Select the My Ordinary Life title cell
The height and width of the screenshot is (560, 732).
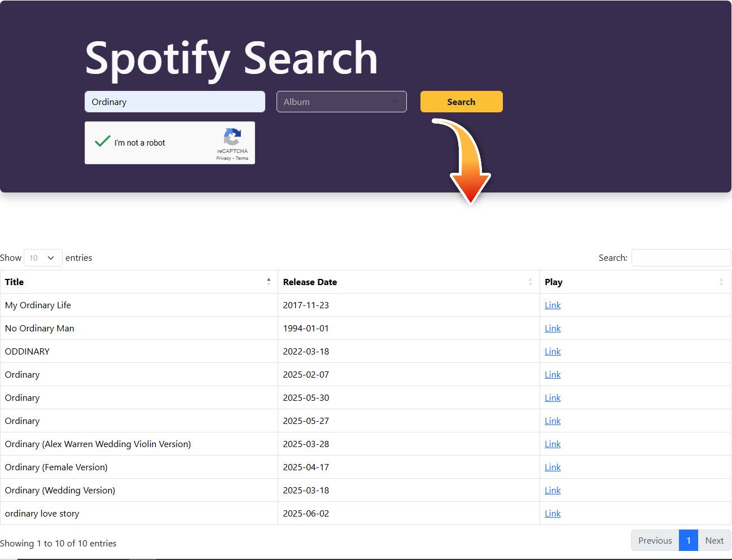[139, 305]
